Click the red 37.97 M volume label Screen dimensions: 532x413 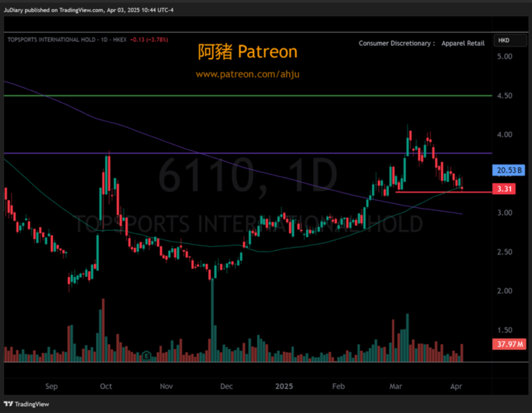(509, 344)
